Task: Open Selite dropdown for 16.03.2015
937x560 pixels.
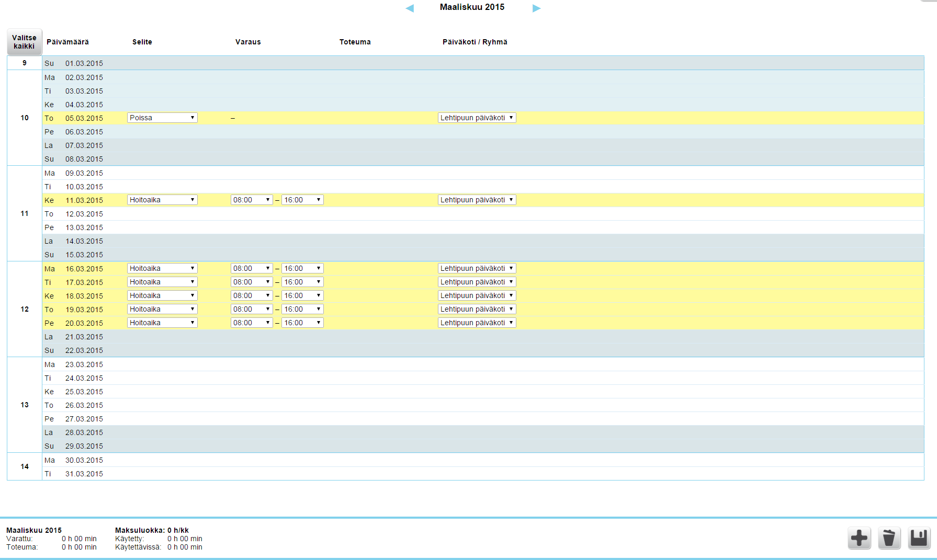Action: point(162,268)
